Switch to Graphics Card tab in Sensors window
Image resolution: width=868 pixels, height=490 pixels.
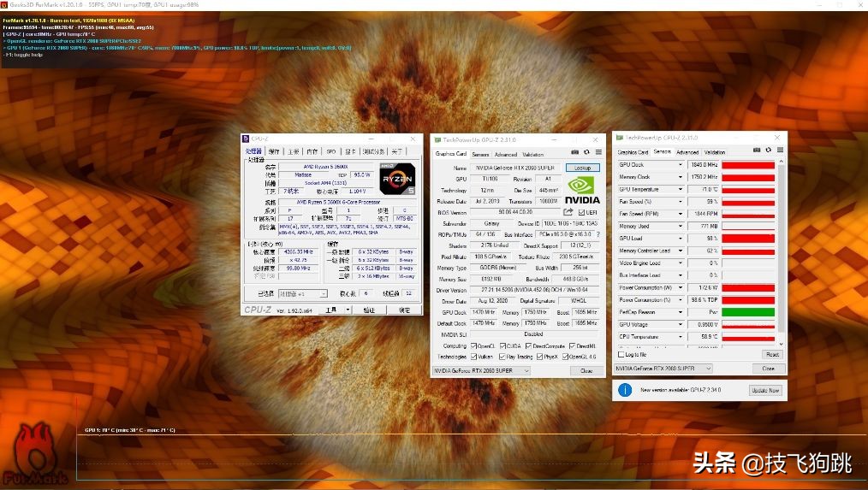(x=633, y=152)
